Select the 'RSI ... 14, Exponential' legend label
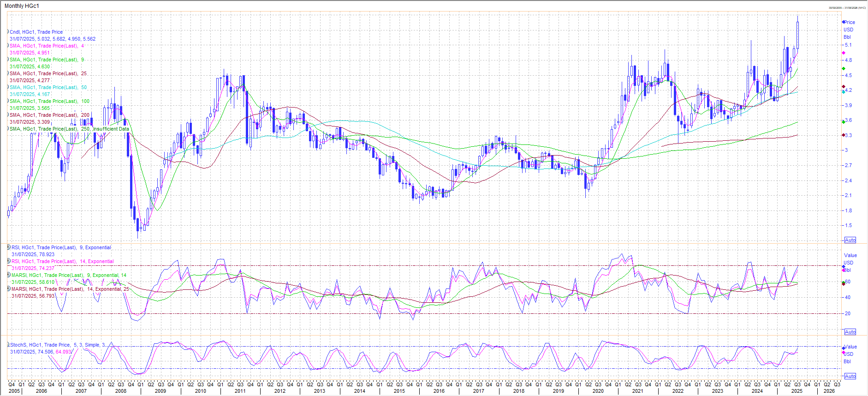The image size is (868, 396). [x=63, y=261]
